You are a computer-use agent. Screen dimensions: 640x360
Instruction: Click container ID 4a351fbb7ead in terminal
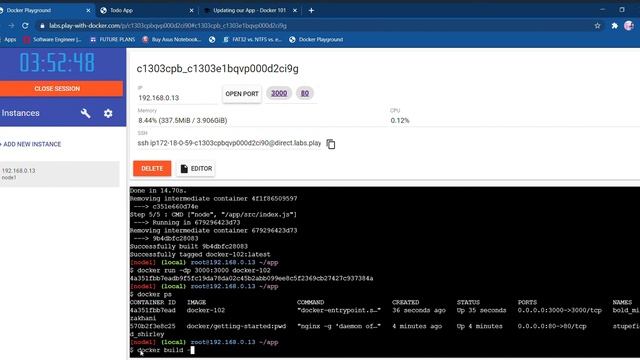coord(153,310)
